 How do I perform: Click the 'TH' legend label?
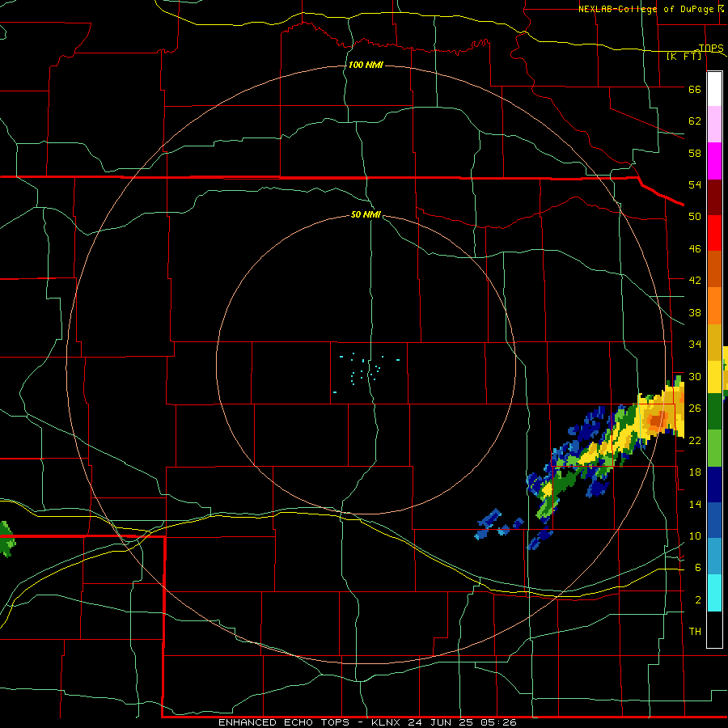(695, 632)
